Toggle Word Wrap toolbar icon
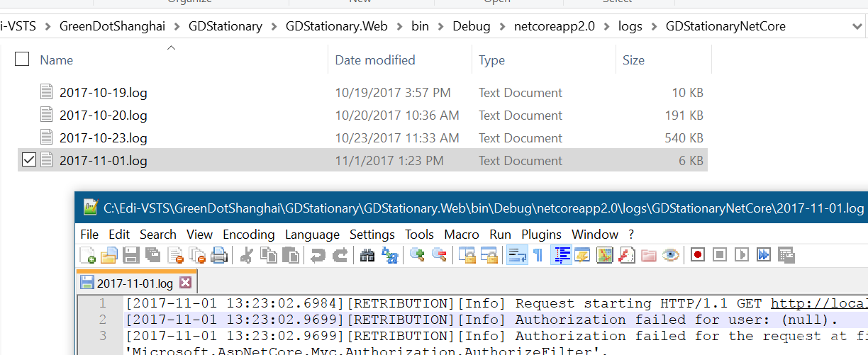 517,255
